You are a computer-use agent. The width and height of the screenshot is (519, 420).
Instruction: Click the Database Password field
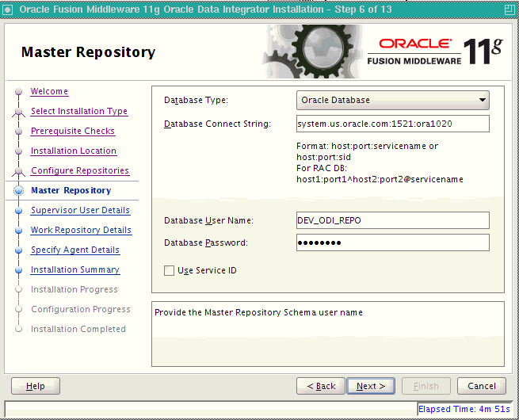(392, 242)
